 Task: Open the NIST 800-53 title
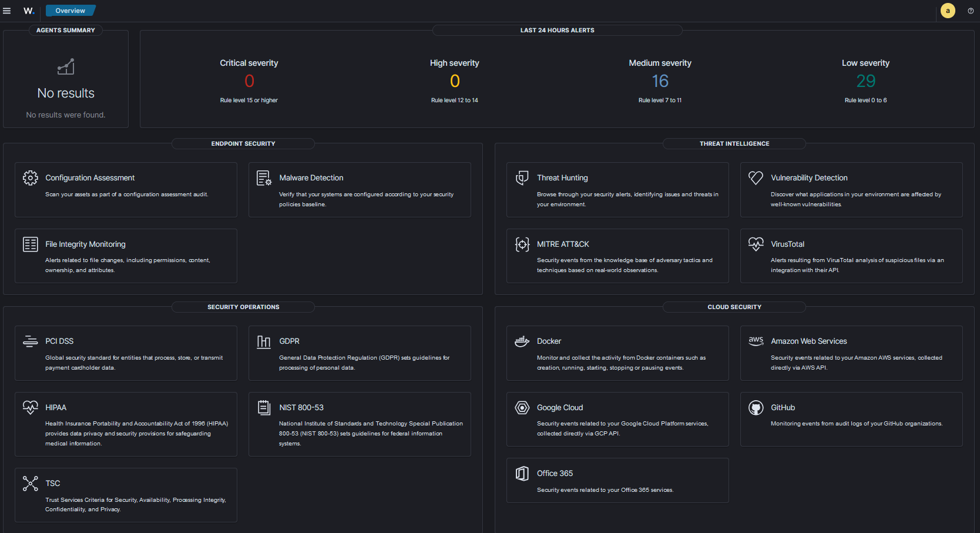301,408
